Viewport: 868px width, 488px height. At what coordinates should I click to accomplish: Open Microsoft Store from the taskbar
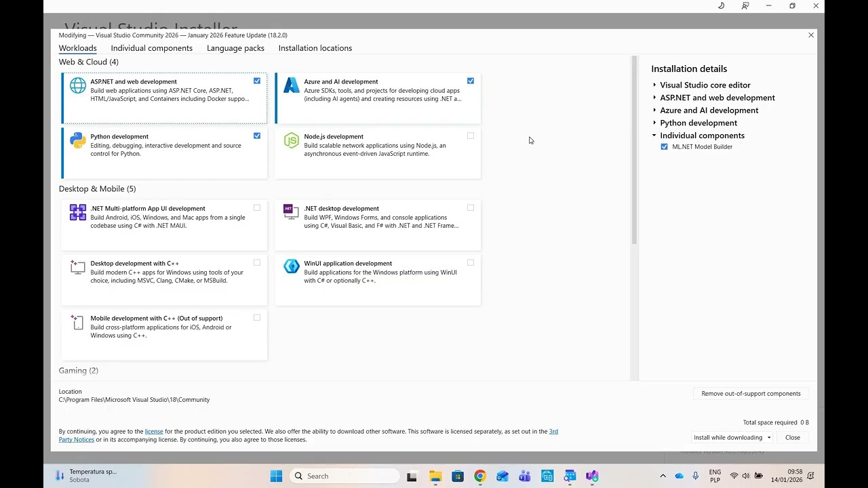(x=458, y=476)
